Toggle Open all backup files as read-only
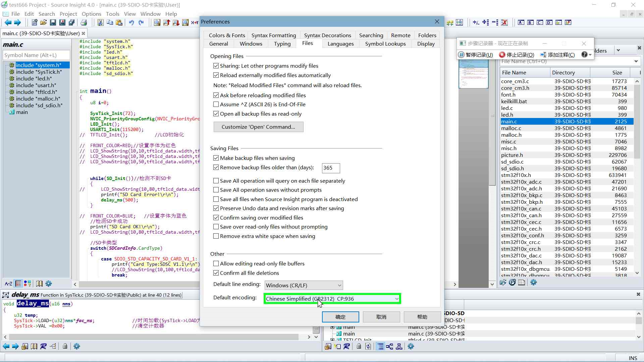Screen dimensions: 644x362 (x=216, y=114)
